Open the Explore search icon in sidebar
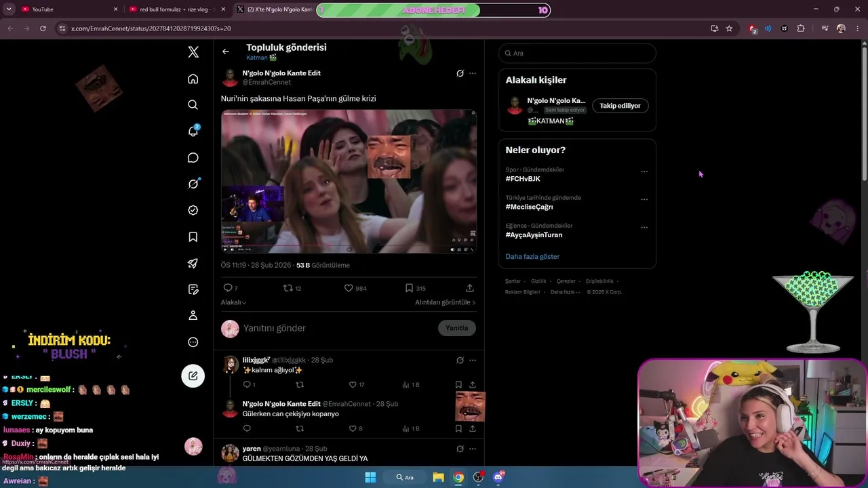The width and height of the screenshot is (868, 488). point(193,105)
